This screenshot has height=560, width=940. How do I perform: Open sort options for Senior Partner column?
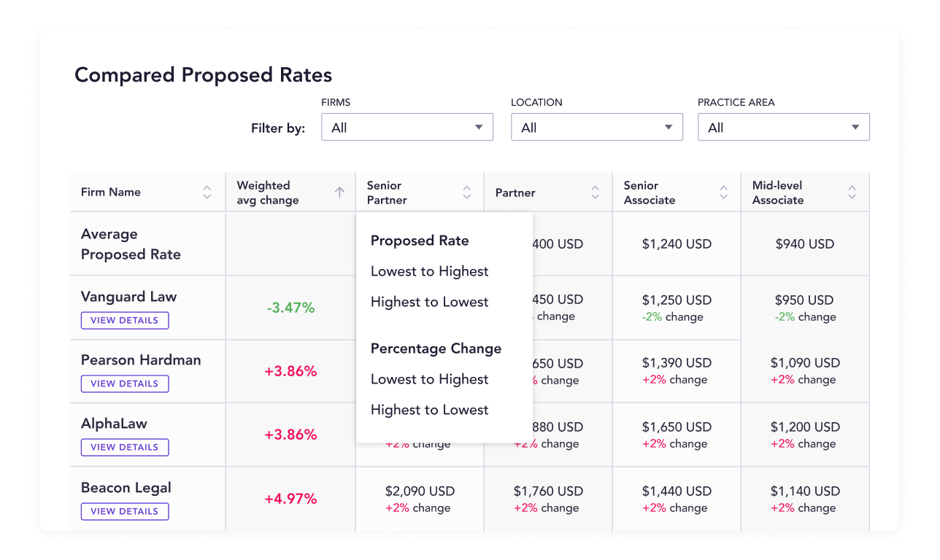466,192
